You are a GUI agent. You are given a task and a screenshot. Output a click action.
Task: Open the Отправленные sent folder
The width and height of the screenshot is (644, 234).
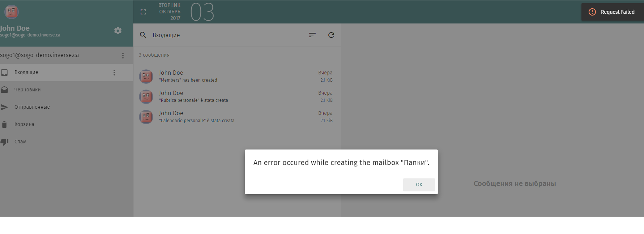click(32, 107)
